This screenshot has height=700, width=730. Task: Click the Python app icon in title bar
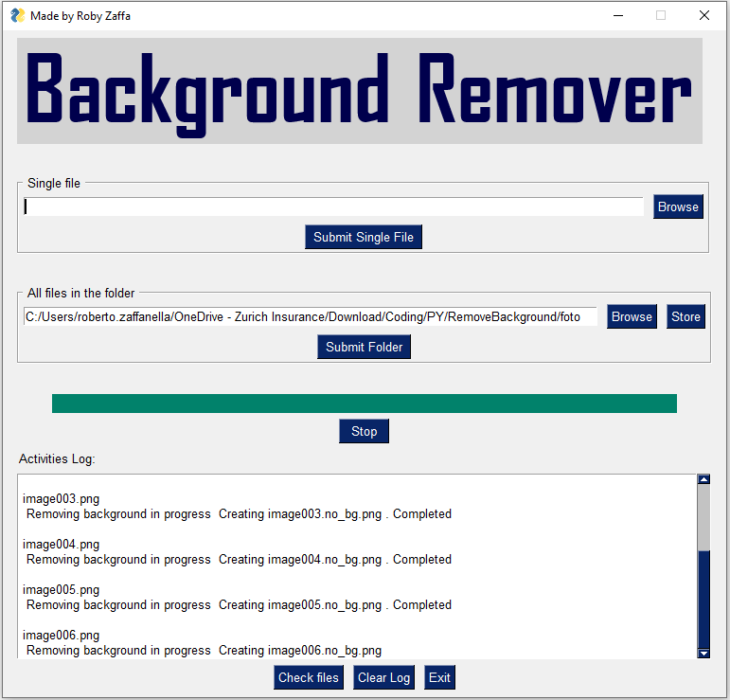pos(17,15)
